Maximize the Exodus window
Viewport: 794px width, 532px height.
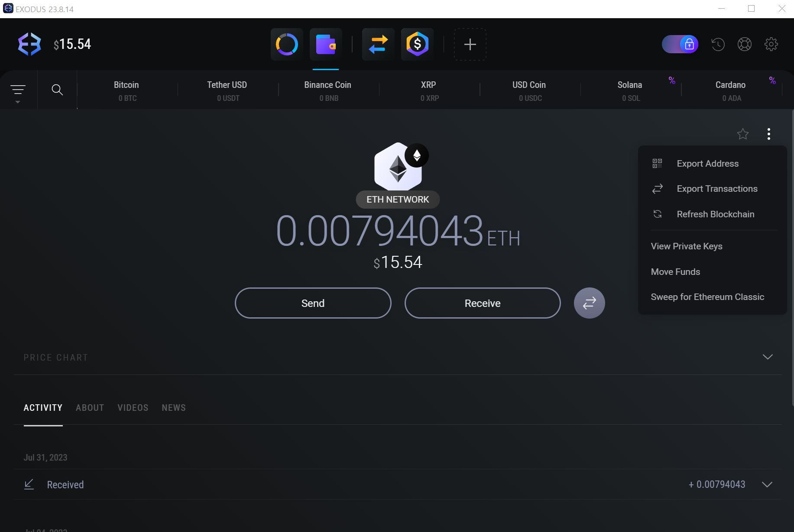click(x=752, y=9)
